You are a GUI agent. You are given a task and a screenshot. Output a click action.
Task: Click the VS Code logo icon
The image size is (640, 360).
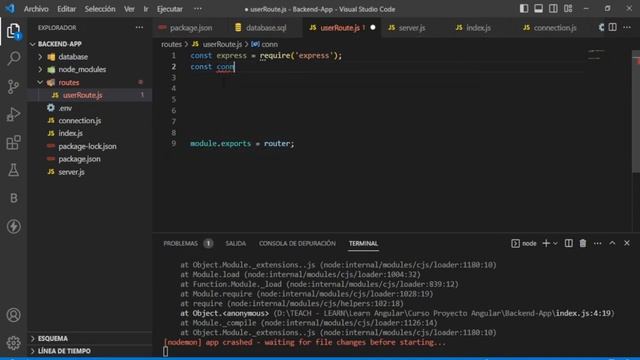pos(10,9)
